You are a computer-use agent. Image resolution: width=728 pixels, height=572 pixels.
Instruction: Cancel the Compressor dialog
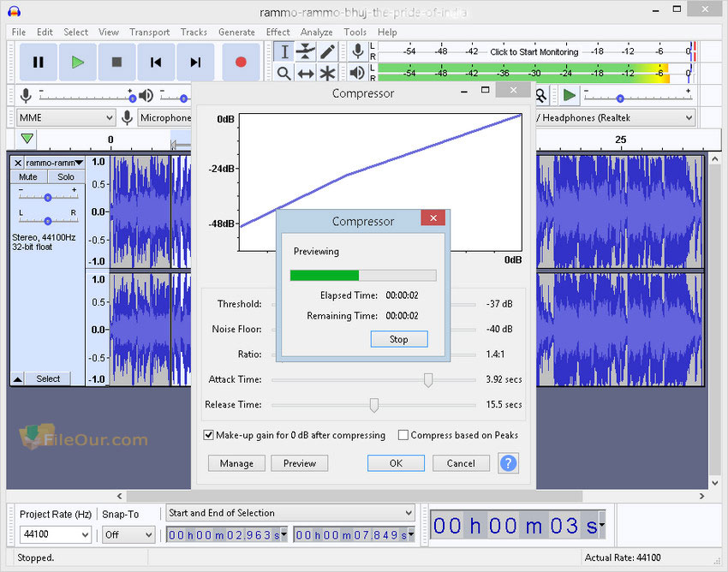click(x=461, y=463)
